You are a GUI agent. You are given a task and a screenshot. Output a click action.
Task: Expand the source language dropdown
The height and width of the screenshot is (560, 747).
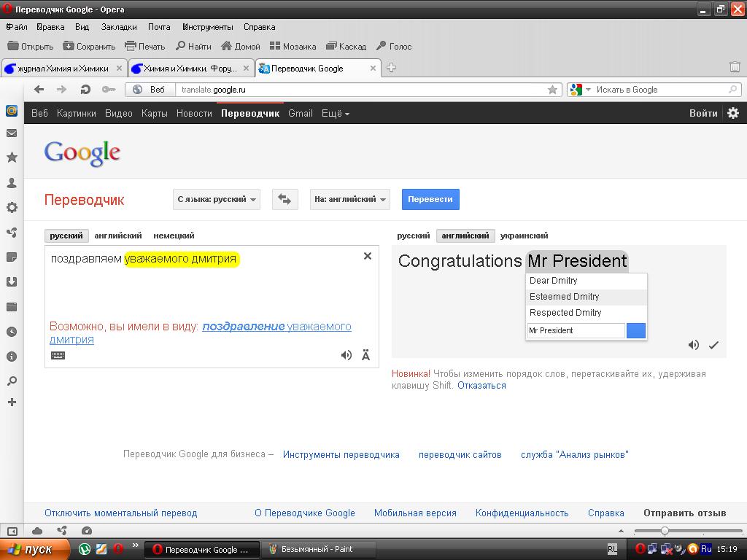tap(217, 199)
